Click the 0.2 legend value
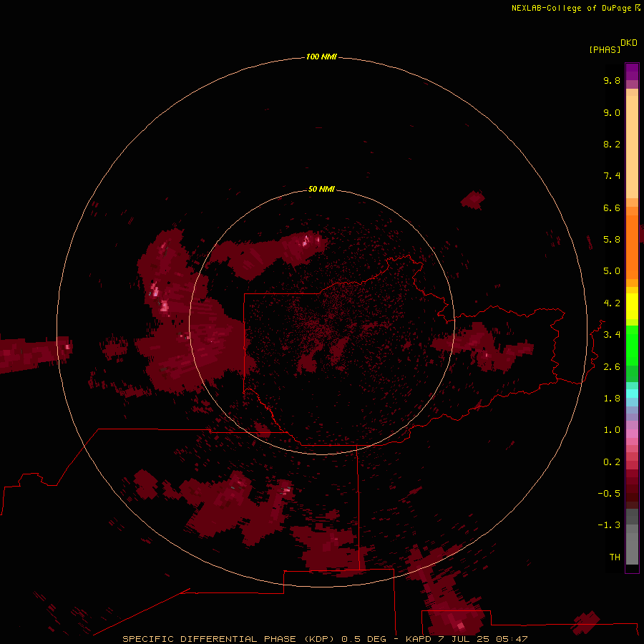The width and height of the screenshot is (644, 644). 612,462
